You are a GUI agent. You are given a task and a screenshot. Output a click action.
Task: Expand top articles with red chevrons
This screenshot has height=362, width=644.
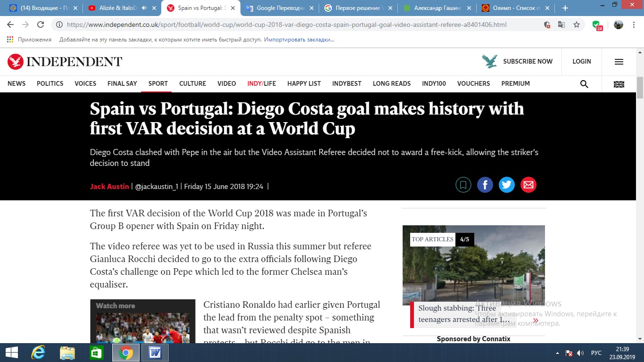(x=536, y=321)
